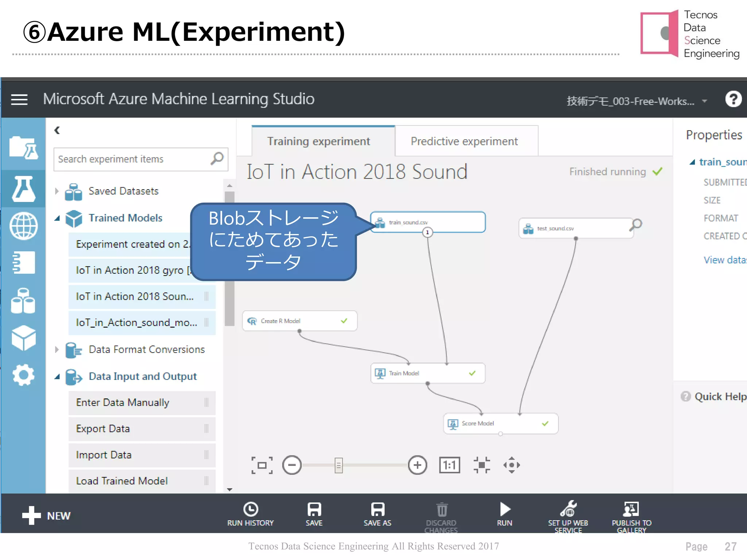
Task: Select IoT_in_Action_sound_mo... trained model
Action: [x=142, y=323]
